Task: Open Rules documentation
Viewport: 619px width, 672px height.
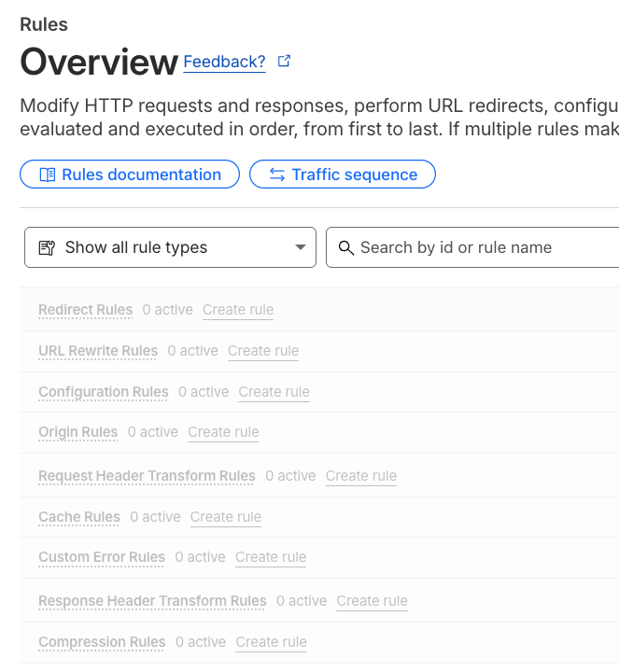Action: tap(130, 175)
